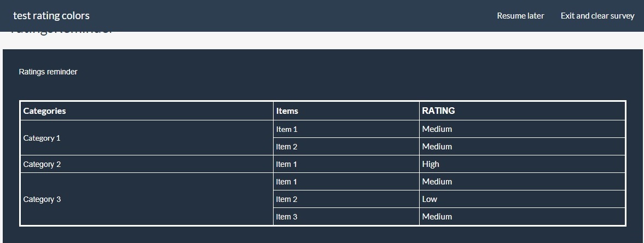Select 'Item 1' in the Category 1 row

tap(287, 129)
